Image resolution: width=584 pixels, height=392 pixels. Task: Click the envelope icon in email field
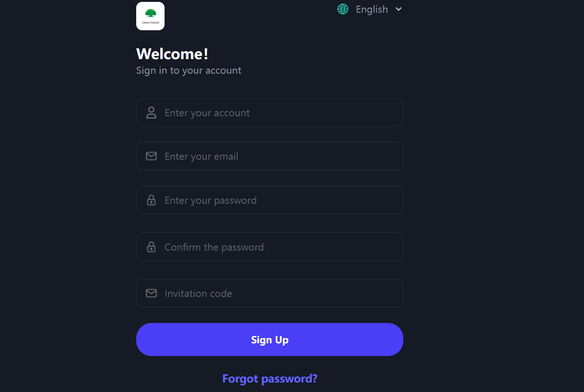(151, 156)
